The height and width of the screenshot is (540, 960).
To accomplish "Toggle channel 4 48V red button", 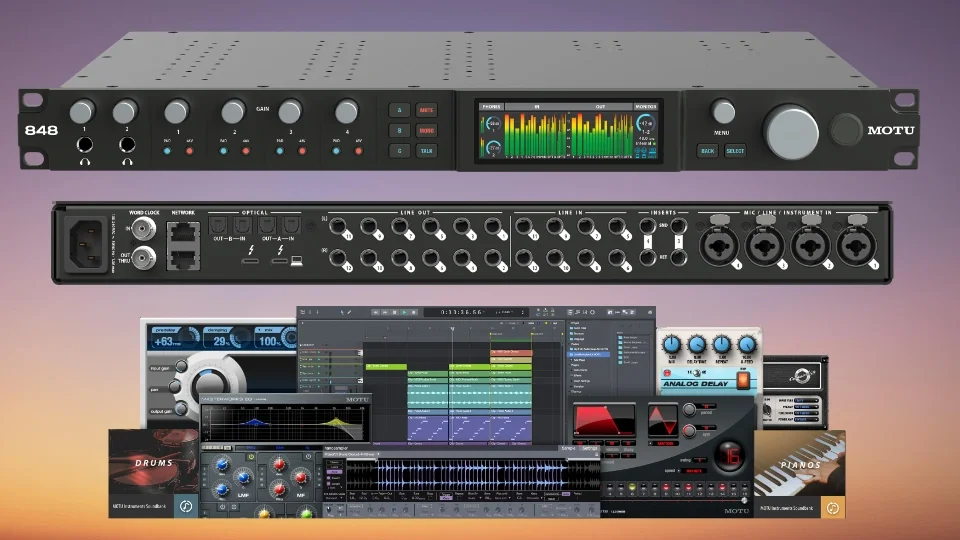I will (359, 151).
